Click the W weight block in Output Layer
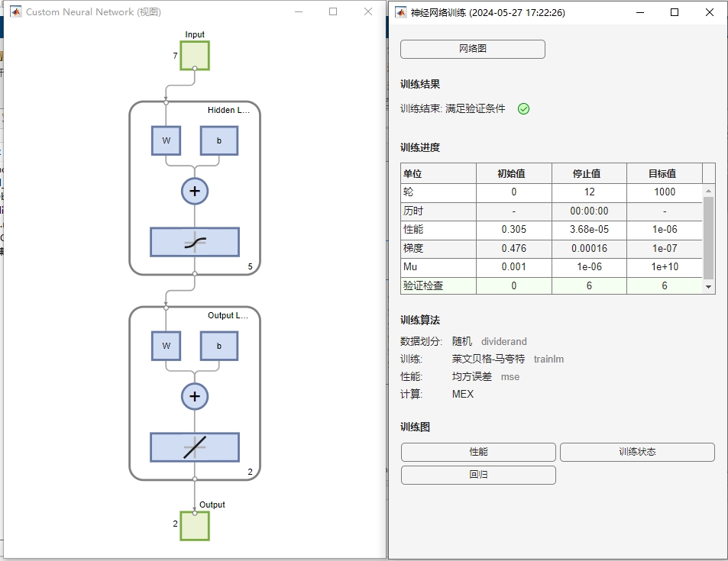Screen dimensions: 728x561 click(166, 346)
